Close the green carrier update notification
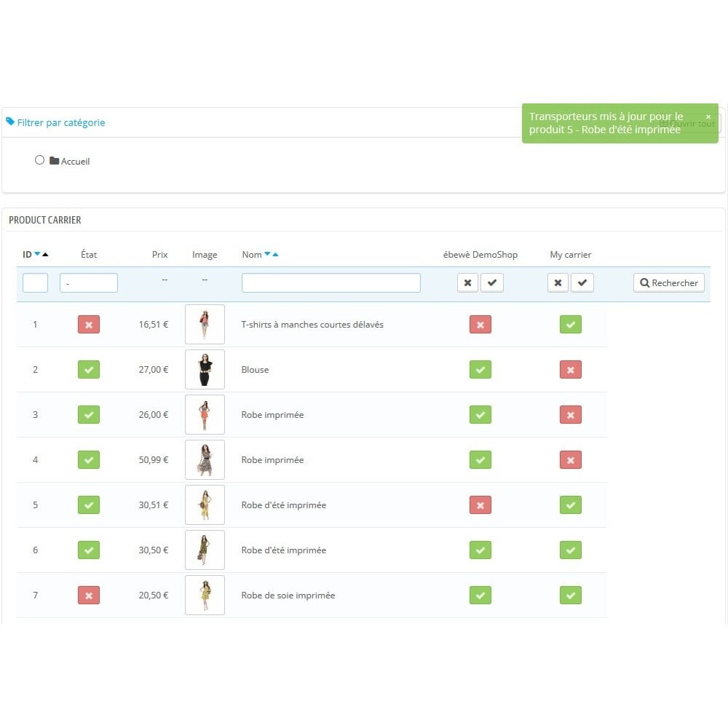This screenshot has height=728, width=728. pyautogui.click(x=708, y=116)
